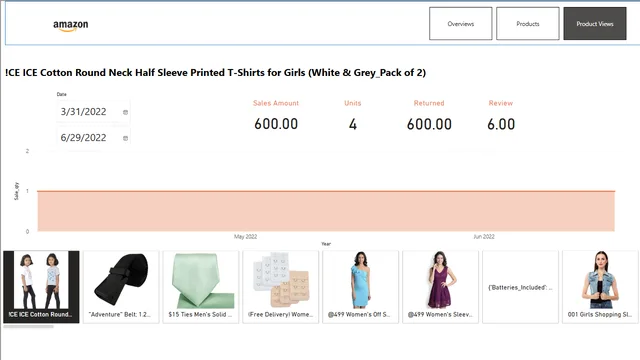Viewport: 640px width, 360px height.
Task: Choose the {'Batteries_Included' tile
Action: click(x=520, y=287)
